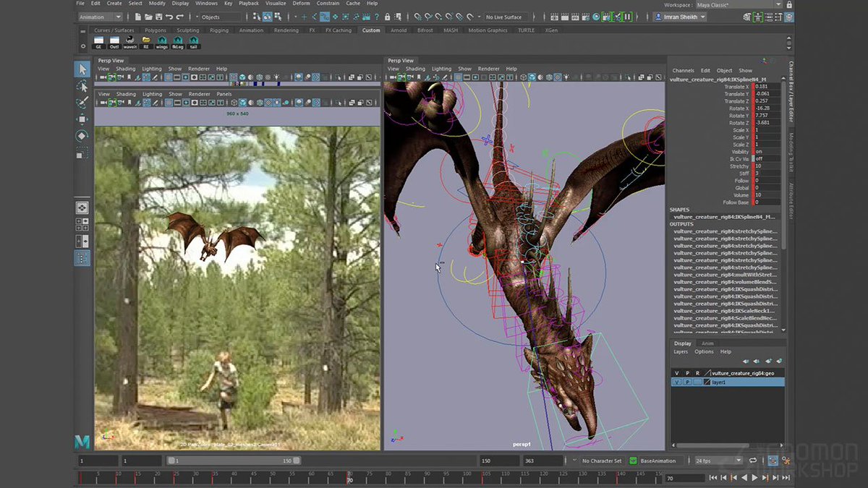Activate the Move tool in toolbox
The image size is (868, 488).
pos(82,119)
